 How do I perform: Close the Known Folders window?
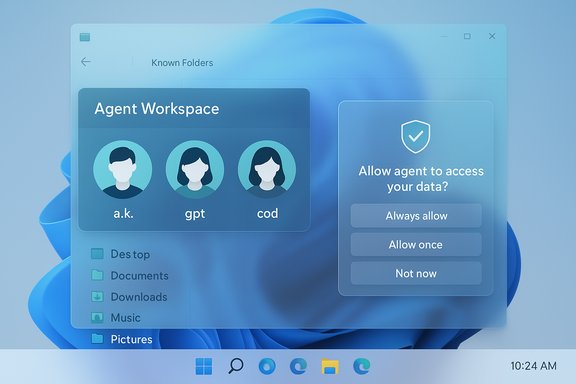492,36
